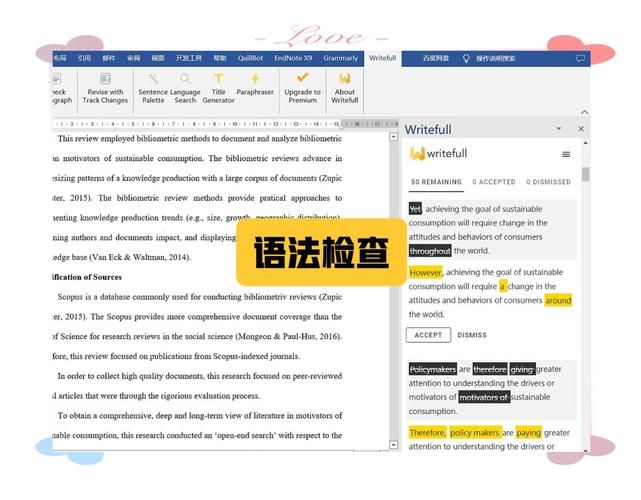
Task: Open the 邮件 ribbon tab
Action: 109,58
